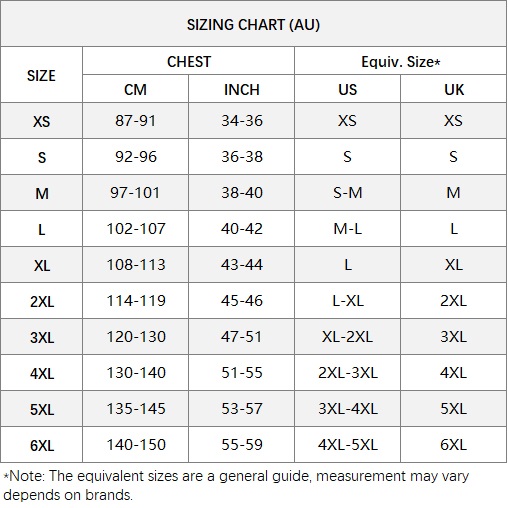Viewport: 508px width, 508px height.
Task: Click the XS size row label
Action: (41, 121)
